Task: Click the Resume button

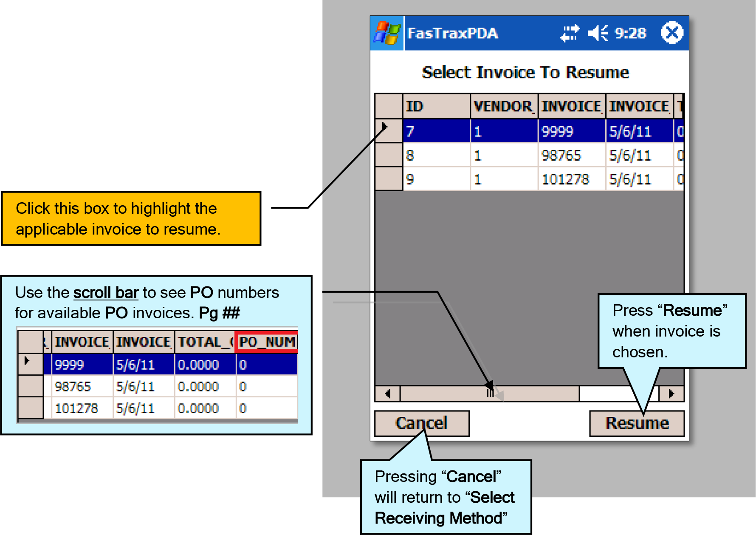Action: pyautogui.click(x=637, y=423)
